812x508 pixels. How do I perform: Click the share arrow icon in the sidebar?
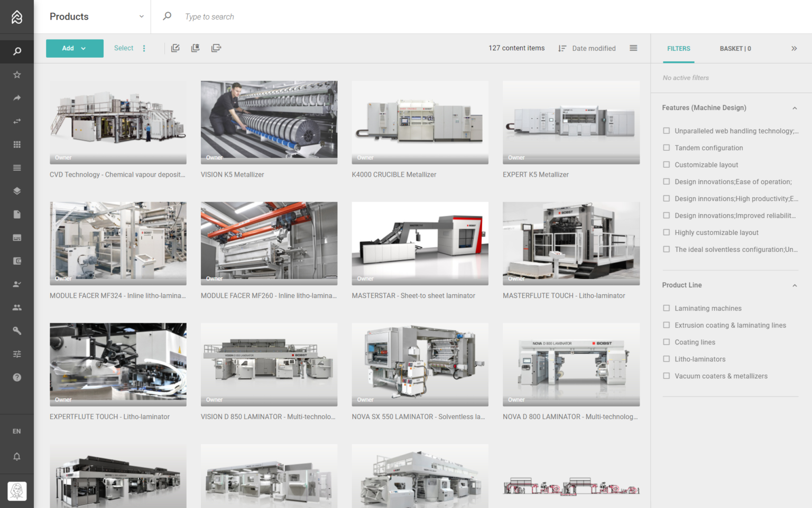click(16, 98)
